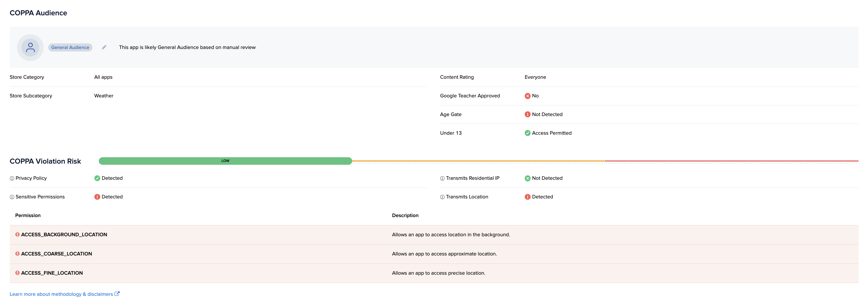Screen dimensions: 868x300
Task: Click the red alert icon for Sensitive Permissions
Action: point(97,197)
